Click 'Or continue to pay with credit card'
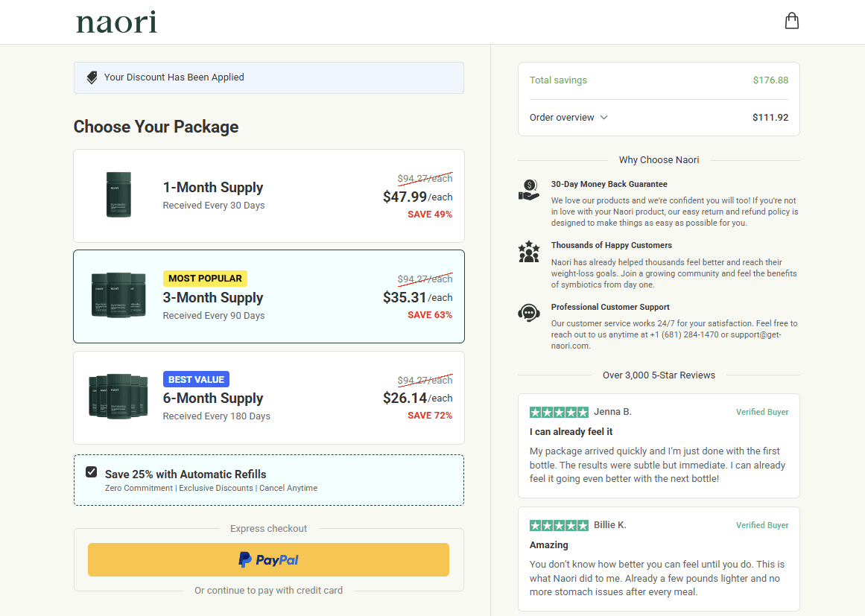This screenshot has height=616, width=865. (268, 591)
